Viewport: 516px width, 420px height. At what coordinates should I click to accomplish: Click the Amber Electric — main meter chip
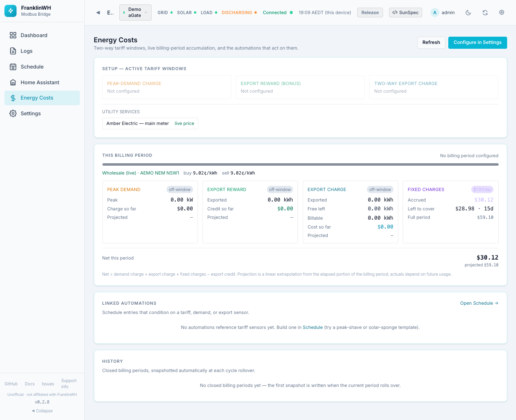(150, 123)
